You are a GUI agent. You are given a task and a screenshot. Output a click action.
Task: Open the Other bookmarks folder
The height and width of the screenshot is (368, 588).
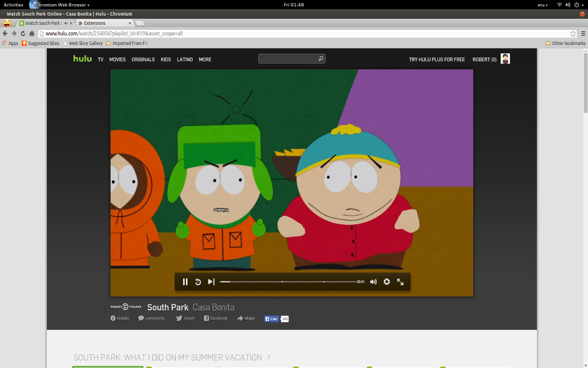tap(565, 43)
